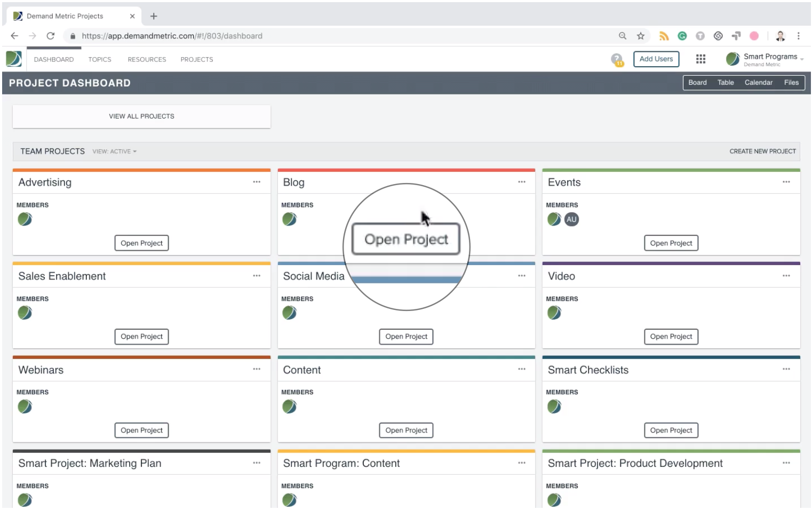Switch to Calendar view
The image size is (812, 510).
[758, 83]
